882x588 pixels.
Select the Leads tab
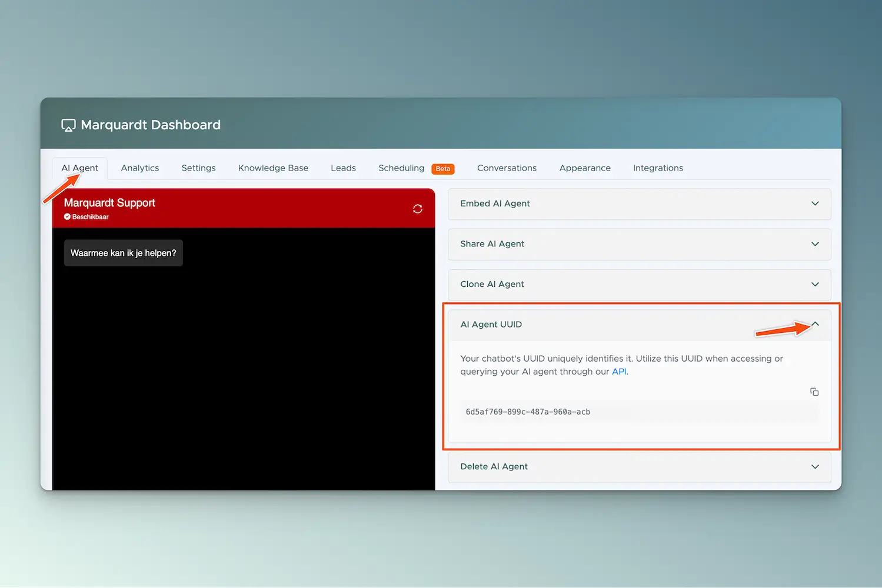[x=344, y=168]
